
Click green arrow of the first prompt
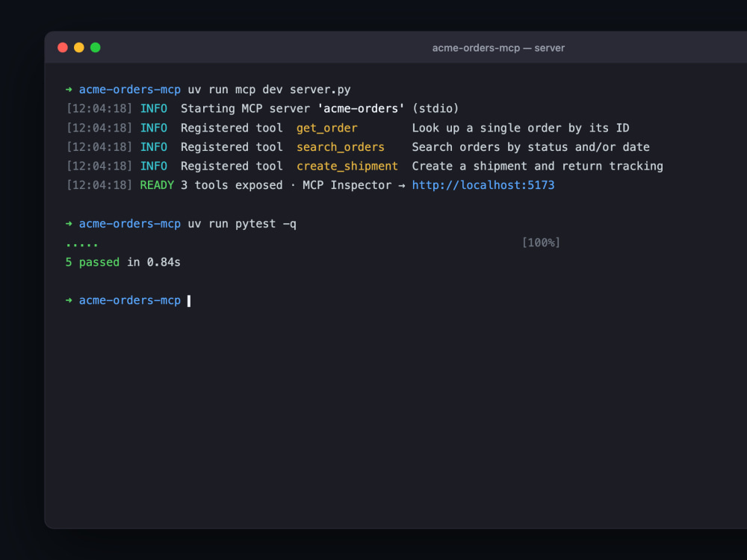coord(69,90)
